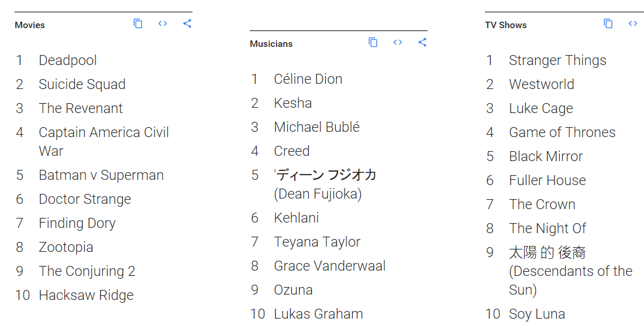The height and width of the screenshot is (328, 644).
Task: Click Stranger Things in TV Shows
Action: (557, 60)
